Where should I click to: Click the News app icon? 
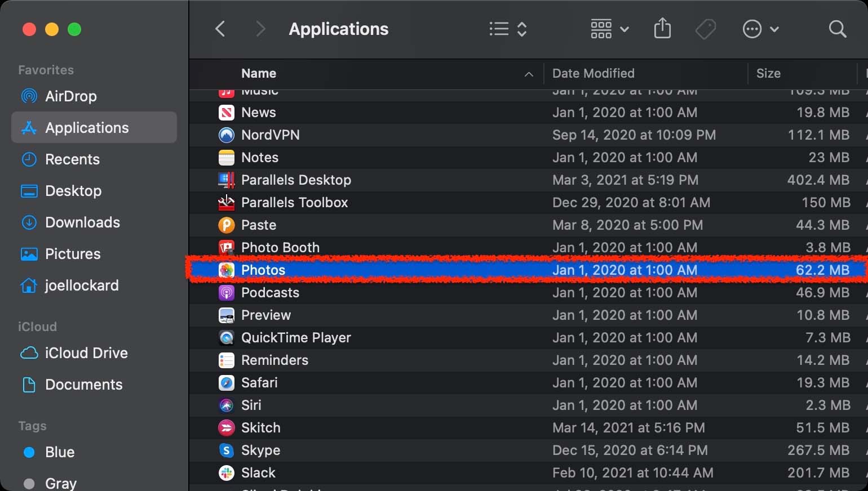[226, 113]
